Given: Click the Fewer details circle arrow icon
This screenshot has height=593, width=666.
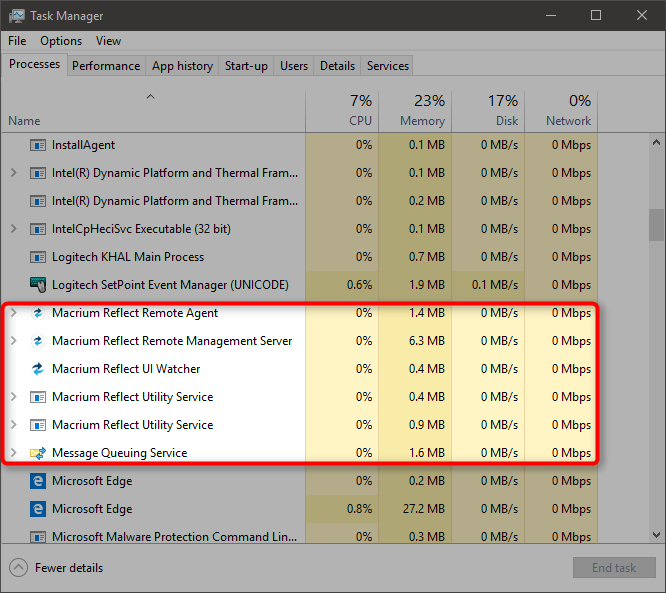Looking at the screenshot, I should coord(18,568).
